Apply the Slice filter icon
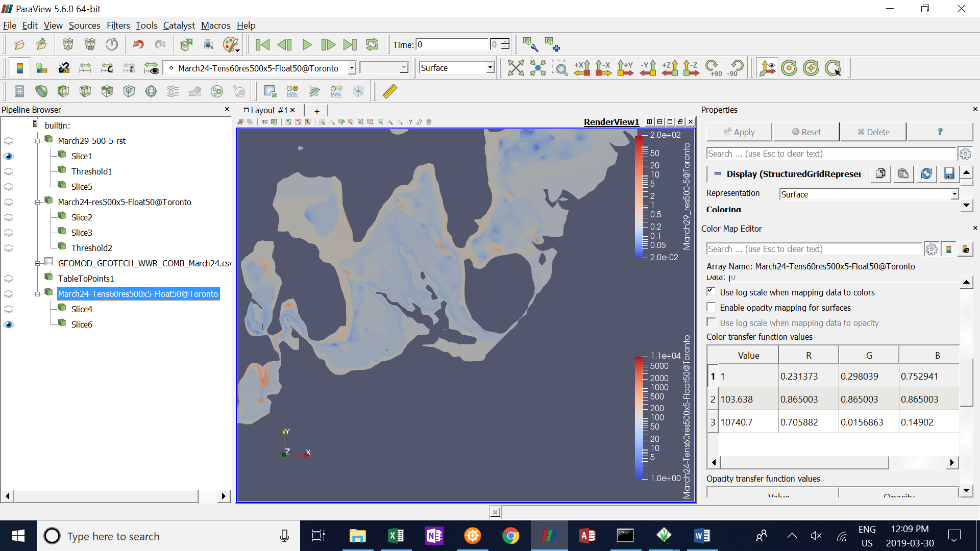 [85, 91]
